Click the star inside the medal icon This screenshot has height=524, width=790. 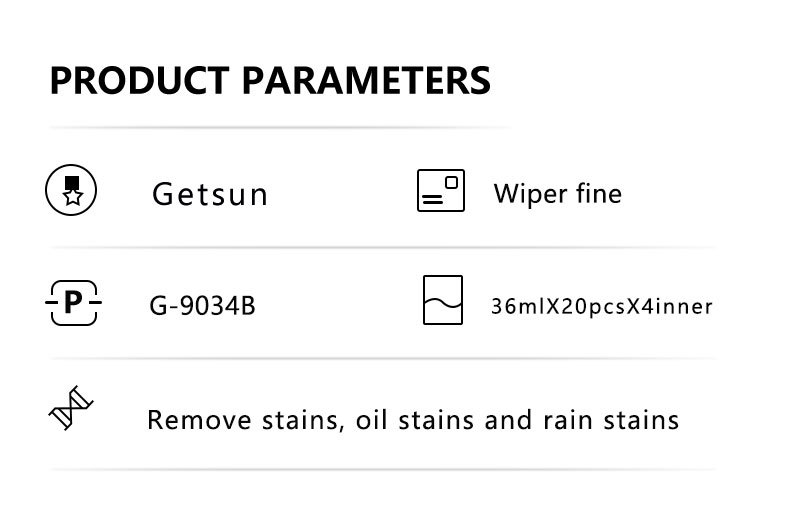[73, 196]
